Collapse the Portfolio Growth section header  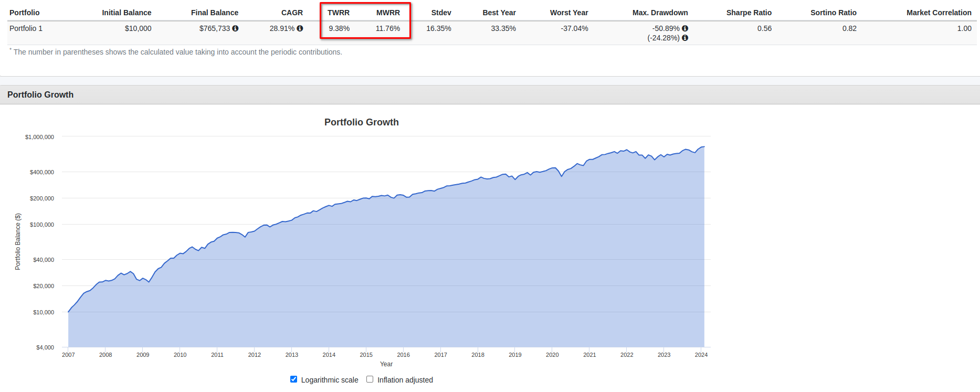40,94
